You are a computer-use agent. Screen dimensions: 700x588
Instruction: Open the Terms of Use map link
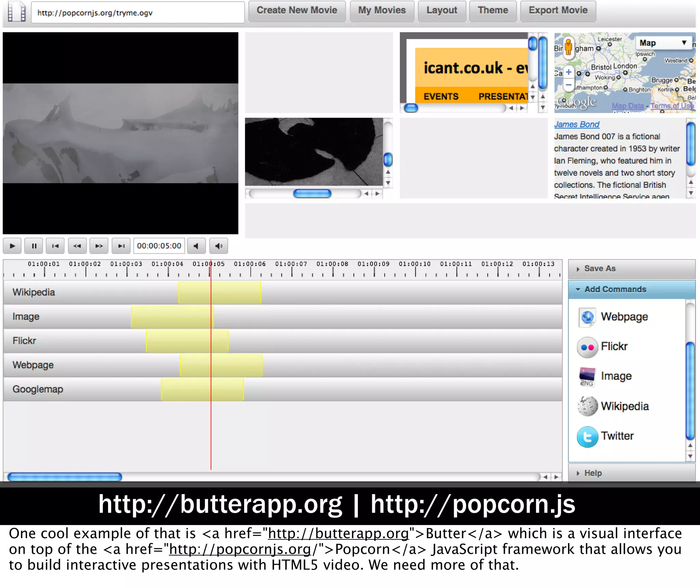click(x=672, y=106)
